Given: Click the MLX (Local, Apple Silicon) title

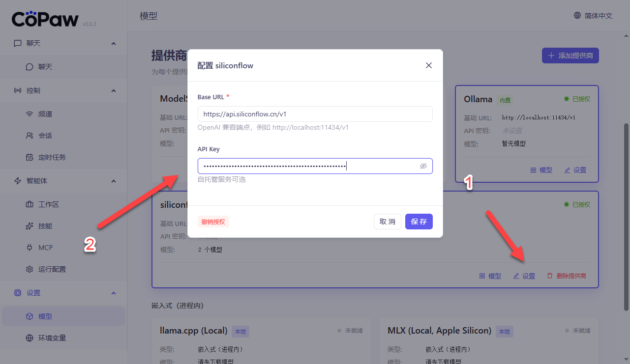Looking at the screenshot, I should (440, 331).
